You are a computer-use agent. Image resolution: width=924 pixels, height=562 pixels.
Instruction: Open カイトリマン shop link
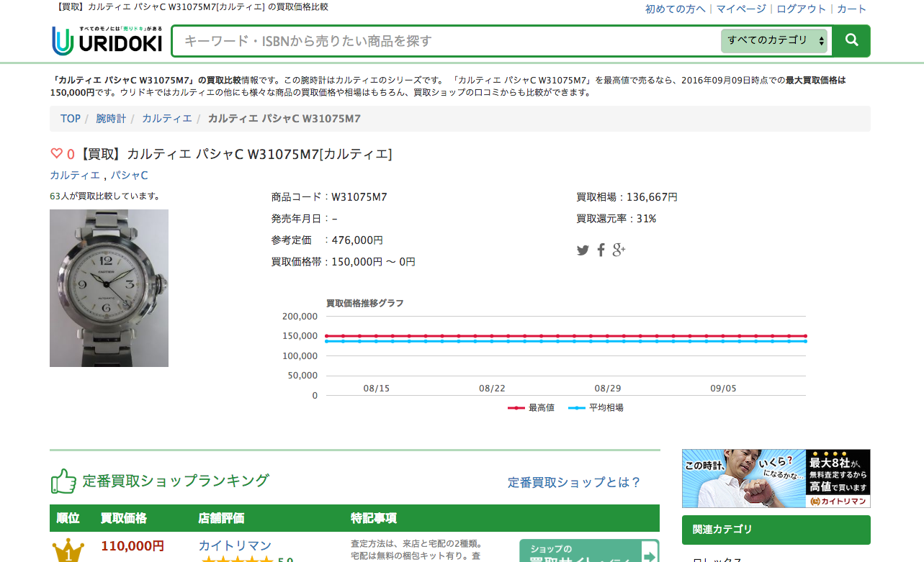(235, 546)
